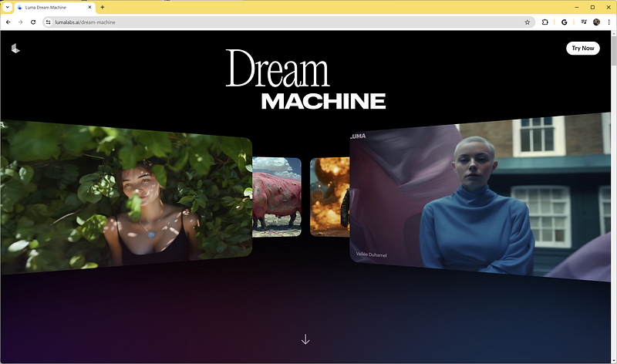Select the explosion video thumbnail
617x364 pixels.
[330, 197]
